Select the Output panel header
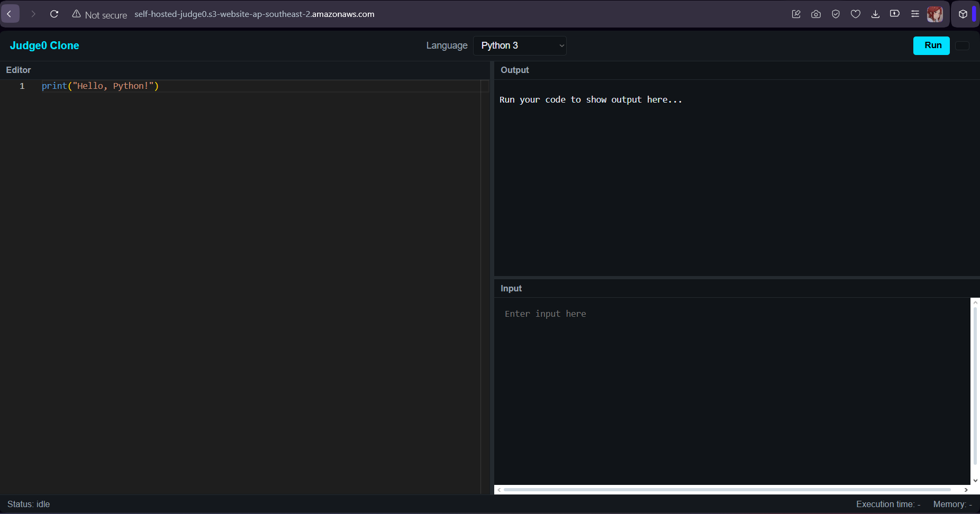Screen dimensions: 980x514 pos(514,70)
